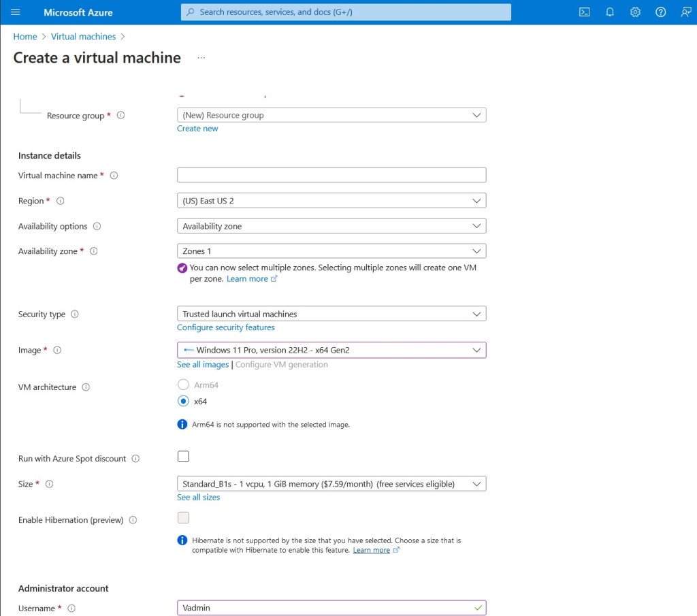Click info icon next to Virtual machine name

pos(114,176)
